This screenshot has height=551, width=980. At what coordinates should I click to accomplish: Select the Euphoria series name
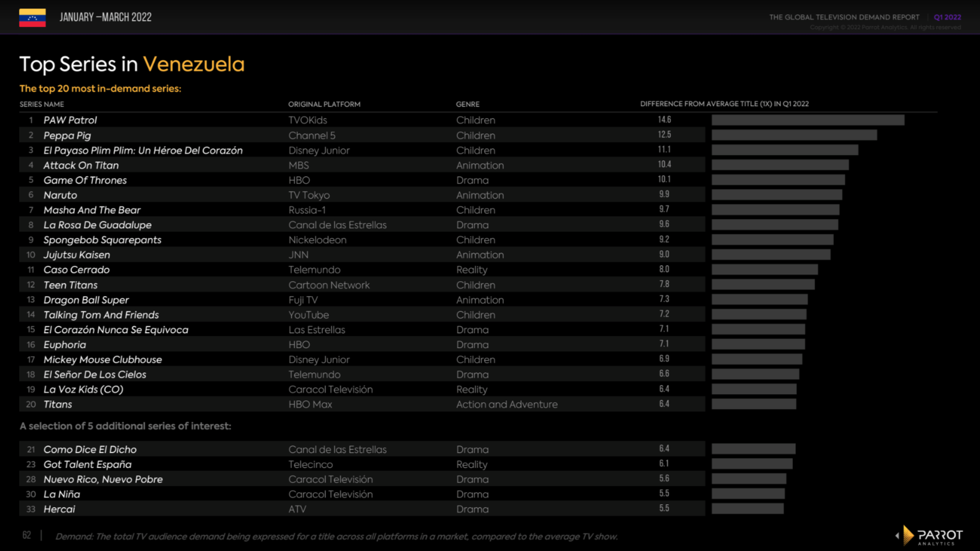pos(64,345)
